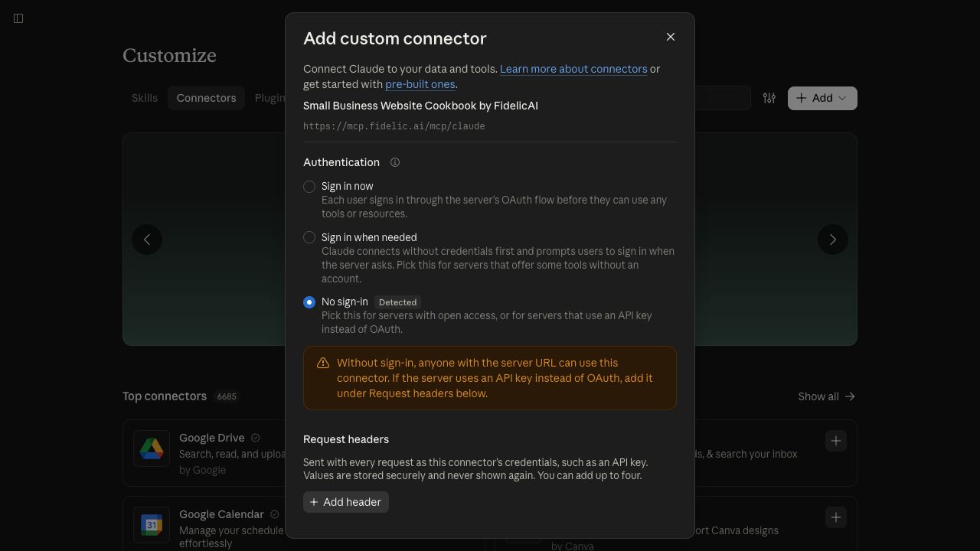Click the Google Drive connector title
980x551 pixels.
[x=212, y=438]
